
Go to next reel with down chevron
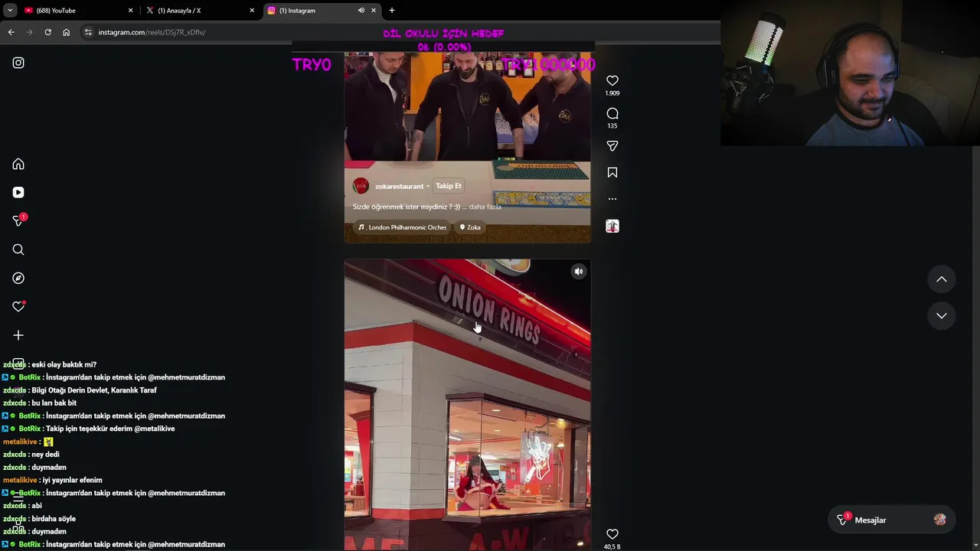(x=942, y=315)
